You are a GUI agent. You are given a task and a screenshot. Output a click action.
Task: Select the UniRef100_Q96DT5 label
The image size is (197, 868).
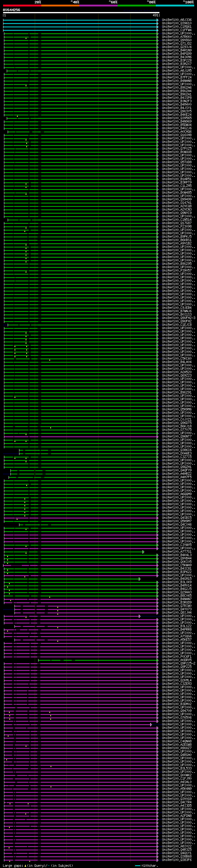pos(177,423)
